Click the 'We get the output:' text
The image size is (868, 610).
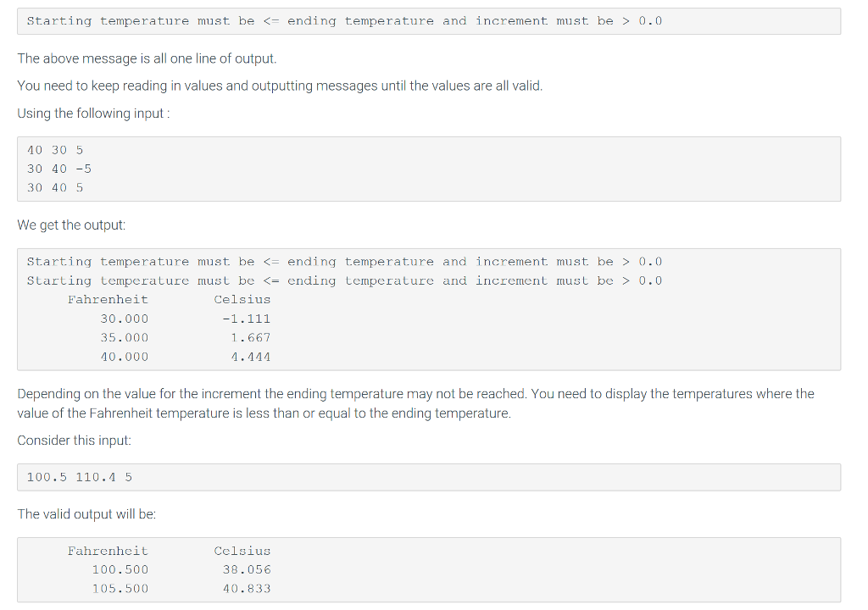(71, 225)
